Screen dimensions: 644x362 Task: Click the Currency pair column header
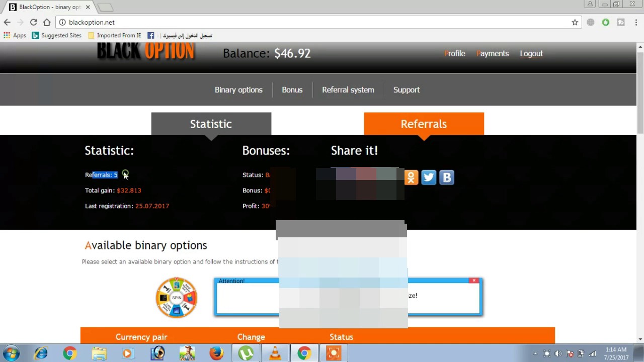coord(141,337)
